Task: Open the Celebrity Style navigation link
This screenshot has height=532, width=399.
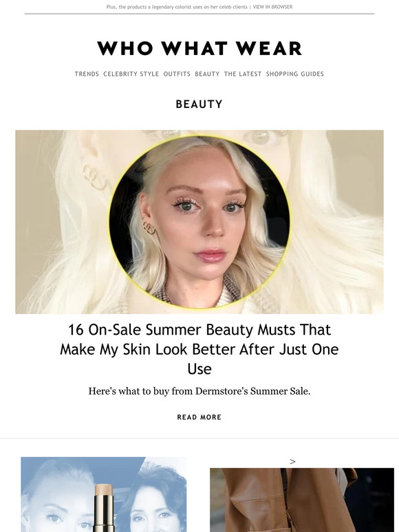Action: coord(131,74)
